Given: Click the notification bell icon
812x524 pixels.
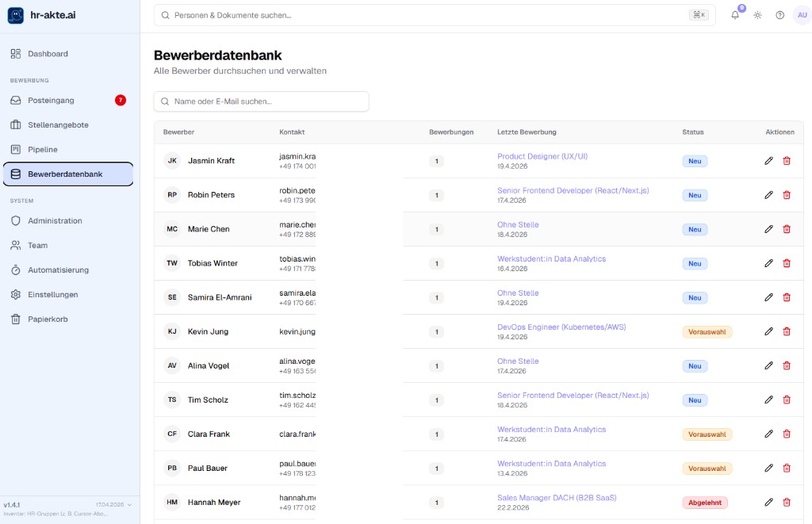Looking at the screenshot, I should click(x=735, y=15).
